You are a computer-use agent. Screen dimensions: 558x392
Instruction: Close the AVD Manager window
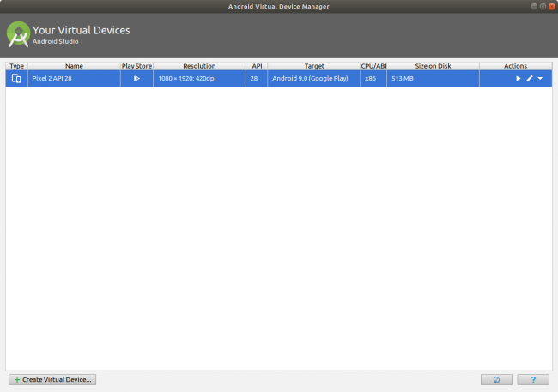[552, 6]
